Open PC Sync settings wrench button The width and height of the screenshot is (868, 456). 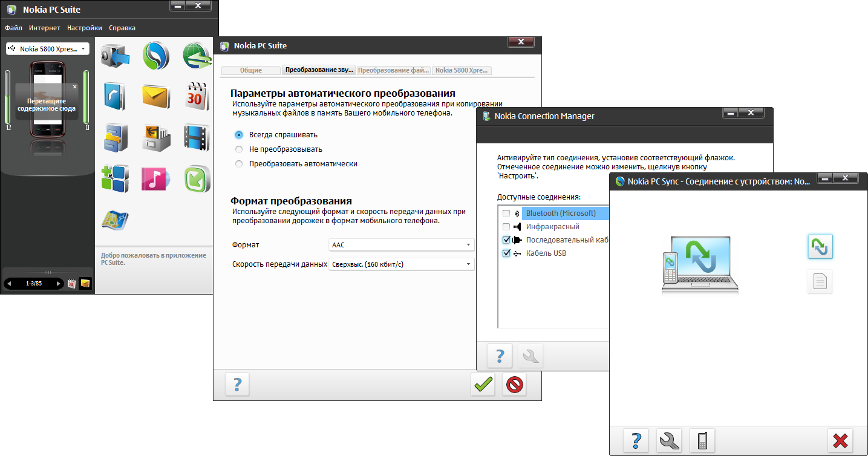669,440
